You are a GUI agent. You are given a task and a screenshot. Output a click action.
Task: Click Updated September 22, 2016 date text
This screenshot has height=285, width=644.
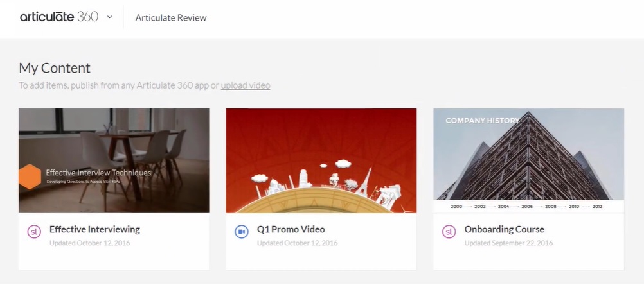pos(508,243)
